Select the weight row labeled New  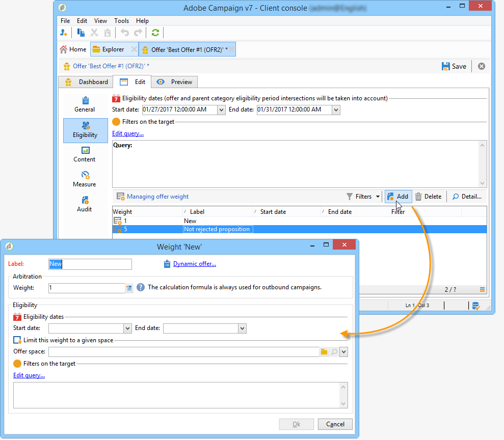[299, 221]
